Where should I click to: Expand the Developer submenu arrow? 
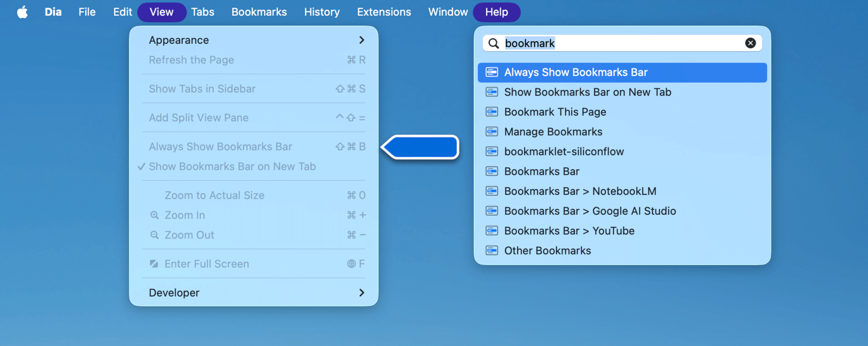coord(361,293)
